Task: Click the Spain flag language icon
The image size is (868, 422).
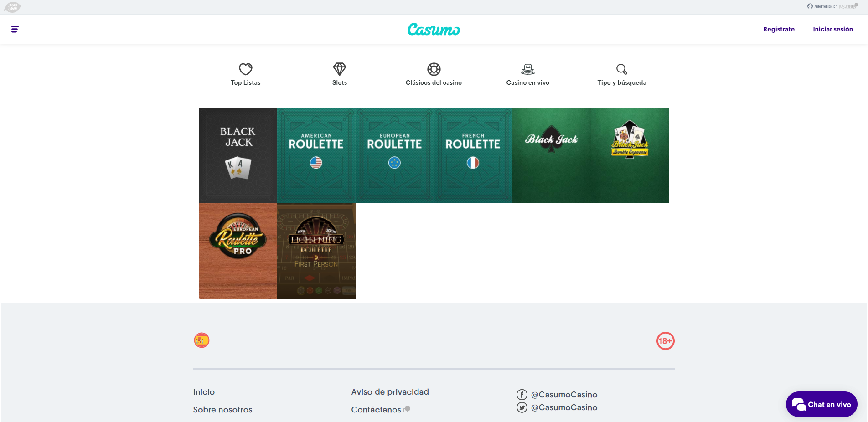Action: click(x=201, y=340)
